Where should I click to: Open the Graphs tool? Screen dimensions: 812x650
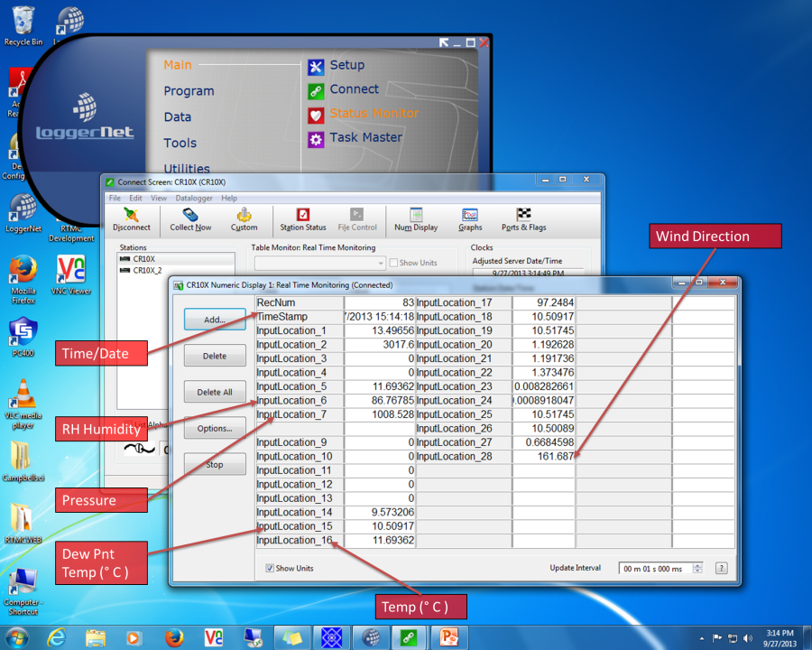pos(470,219)
